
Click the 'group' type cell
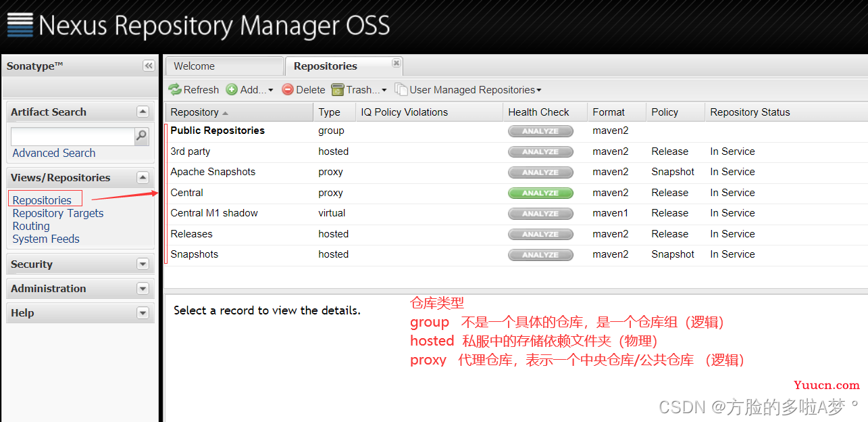click(x=331, y=131)
